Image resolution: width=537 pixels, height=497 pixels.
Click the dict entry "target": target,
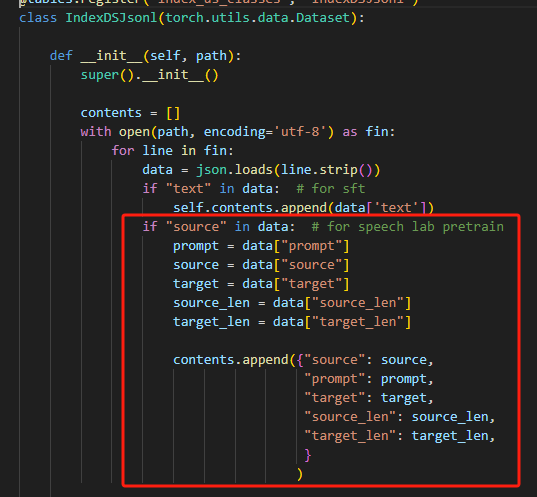[x=369, y=398]
